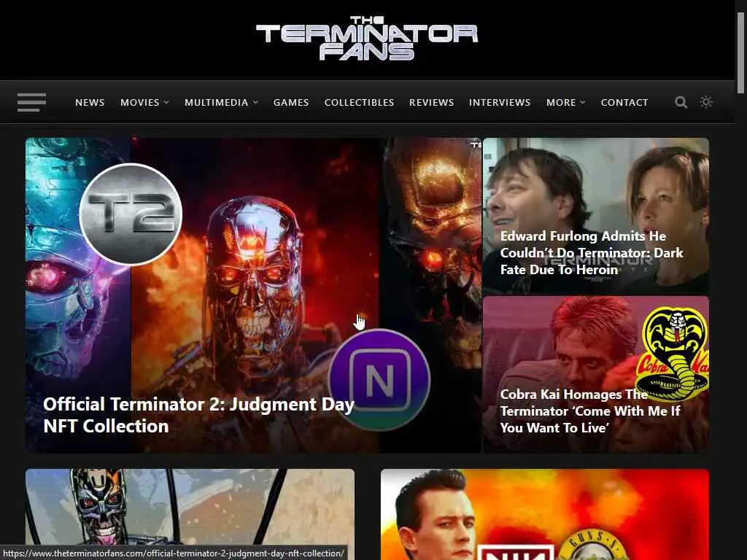This screenshot has width=747, height=560.
Task: Open the Movies menu
Action: [139, 102]
